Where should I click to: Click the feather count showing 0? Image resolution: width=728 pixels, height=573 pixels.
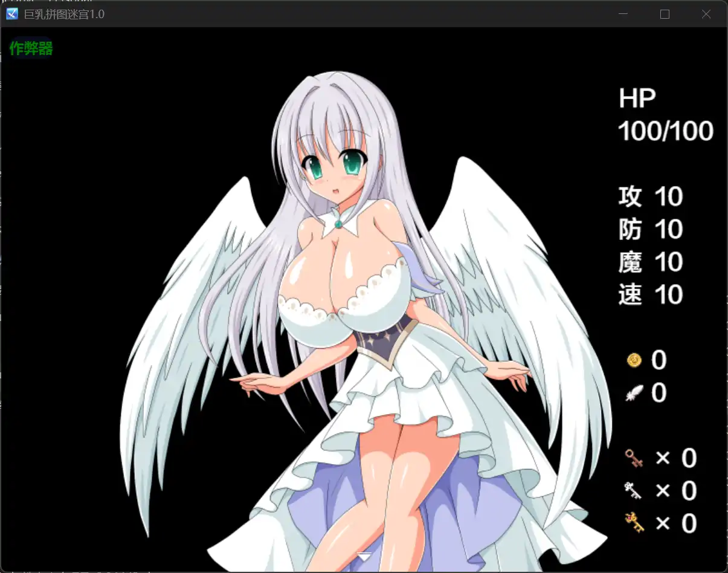point(659,393)
